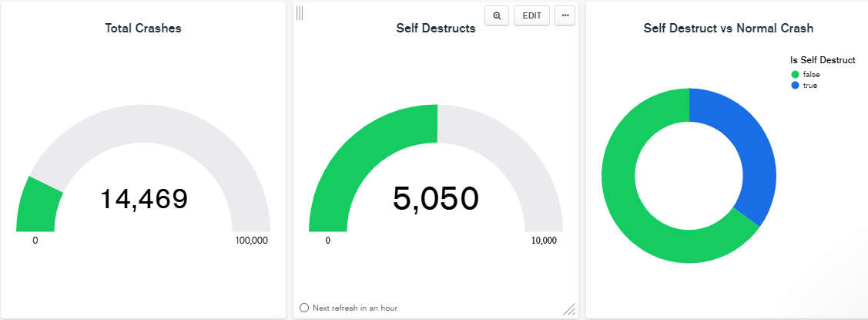868x320 pixels.
Task: Grab the drag handle of the Self Destructs card
Action: point(300,13)
